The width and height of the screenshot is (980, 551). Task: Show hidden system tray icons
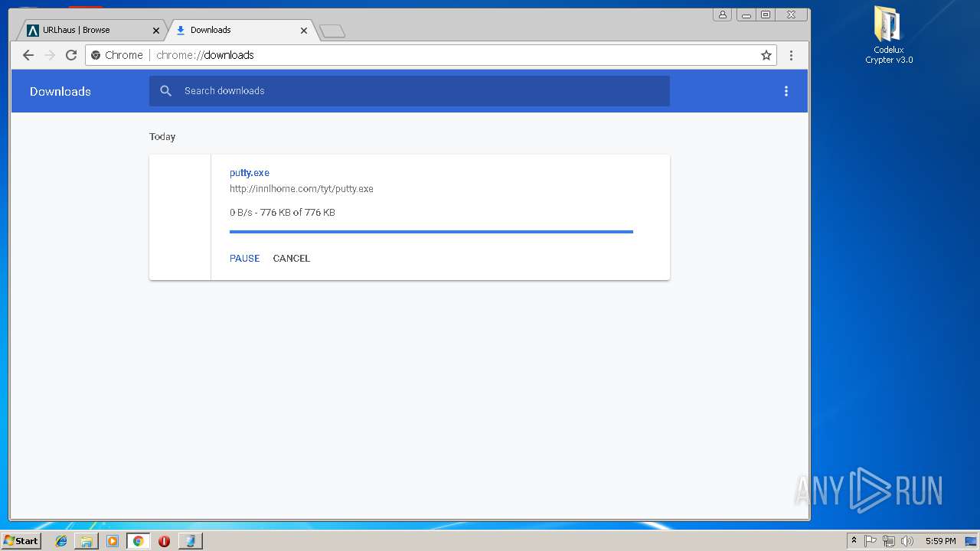click(x=854, y=541)
